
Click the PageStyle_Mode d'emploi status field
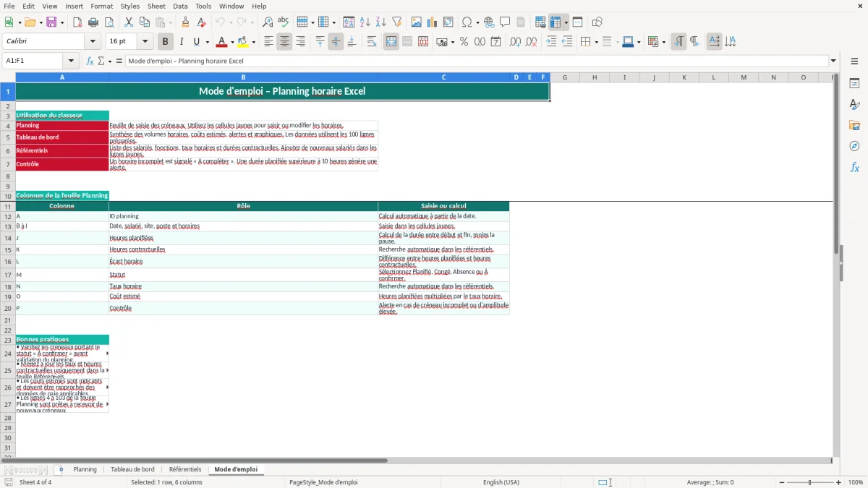(x=323, y=482)
